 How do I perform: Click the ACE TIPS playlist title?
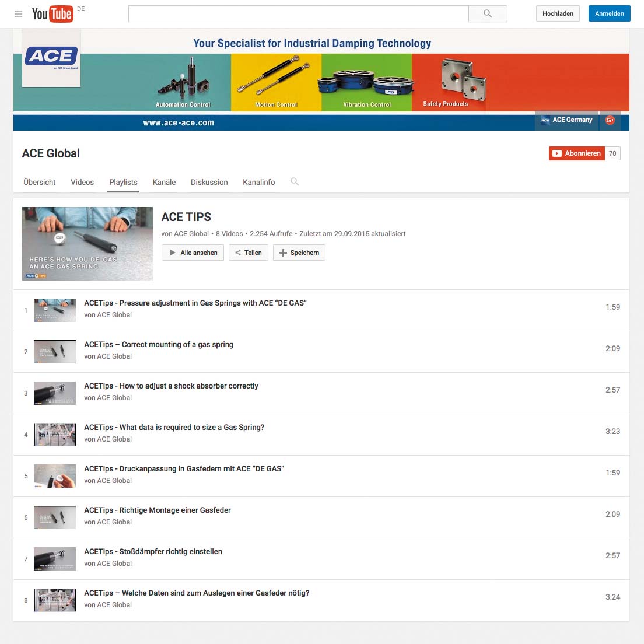186,217
